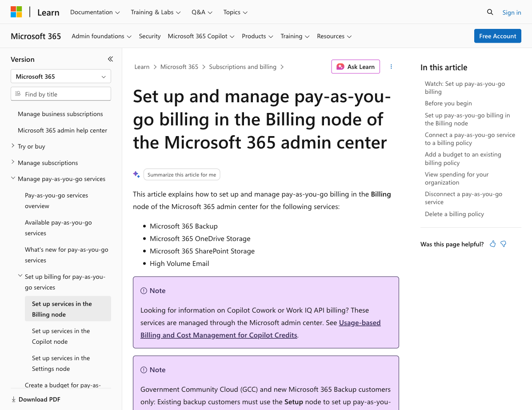
Task: Click the Microsoft 365 product title
Action: click(36, 36)
